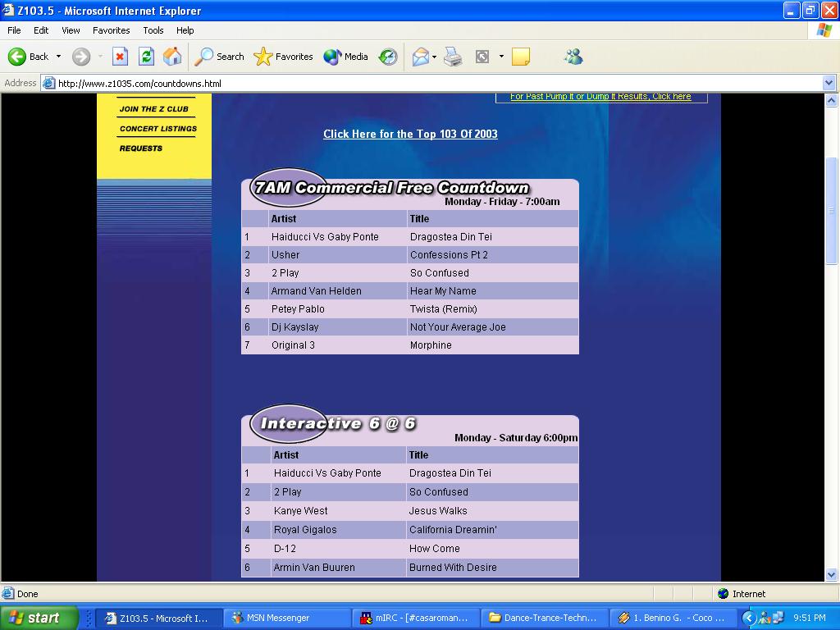Click the vertical scrollbar thumb
Screen dimensions: 840x630
(x=832, y=211)
